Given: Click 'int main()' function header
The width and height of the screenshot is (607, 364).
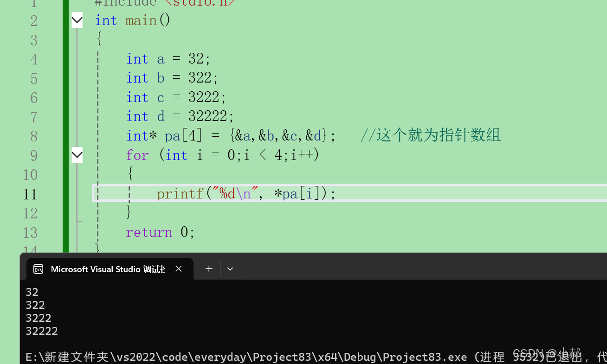Looking at the screenshot, I should pyautogui.click(x=133, y=20).
